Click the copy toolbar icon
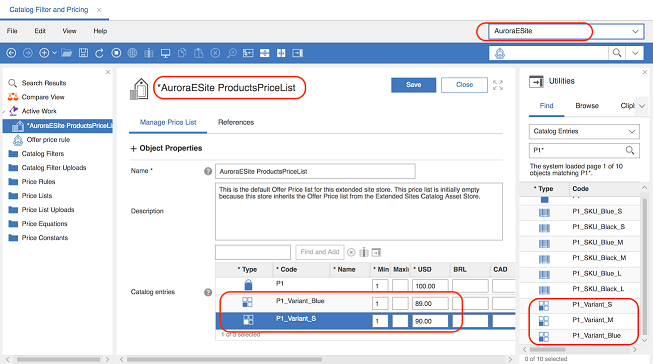Screen dimensions: 653x364 pyautogui.click(x=182, y=53)
